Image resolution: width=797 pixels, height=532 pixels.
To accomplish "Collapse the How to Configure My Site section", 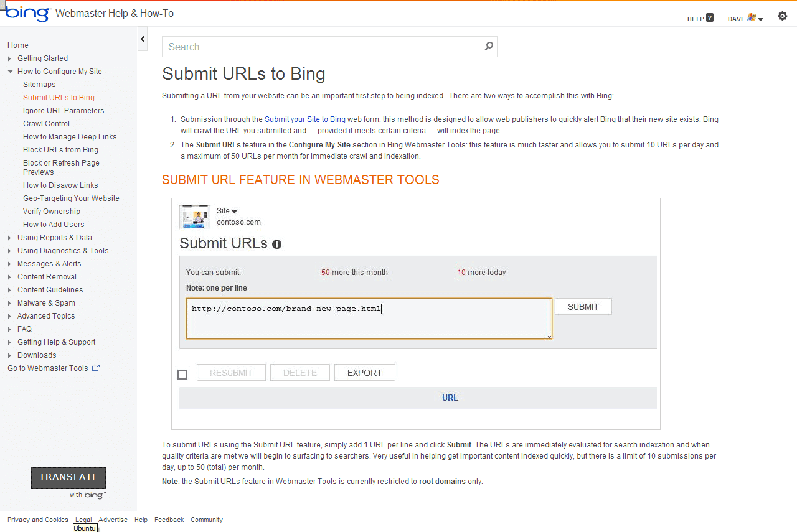I will [x=60, y=71].
